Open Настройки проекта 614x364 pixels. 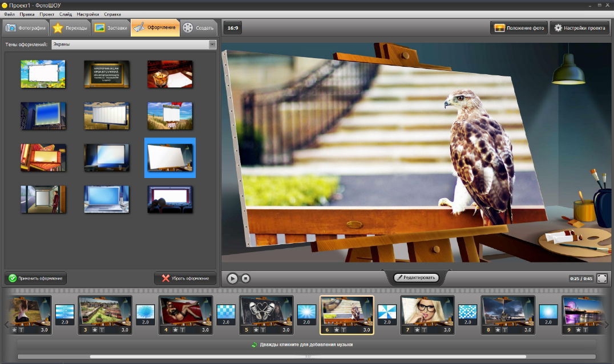580,28
